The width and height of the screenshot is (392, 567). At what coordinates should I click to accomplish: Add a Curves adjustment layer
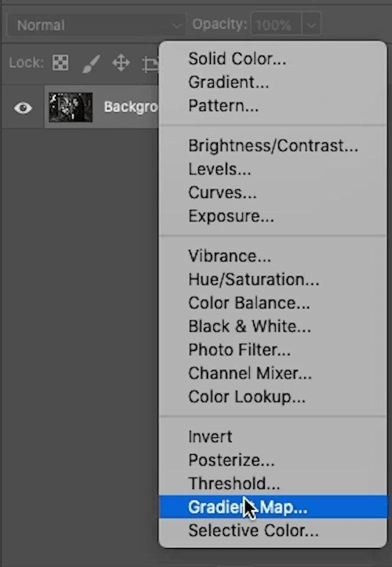coord(222,193)
